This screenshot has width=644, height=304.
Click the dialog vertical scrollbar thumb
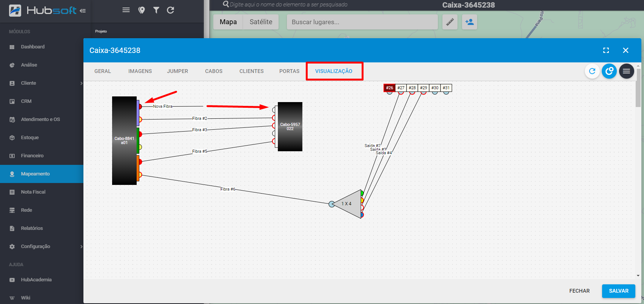click(x=638, y=88)
